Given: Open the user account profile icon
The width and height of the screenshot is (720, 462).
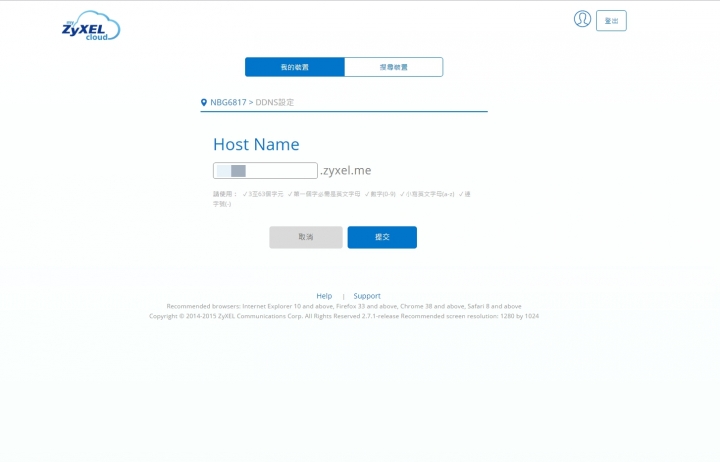Looking at the screenshot, I should point(582,19).
